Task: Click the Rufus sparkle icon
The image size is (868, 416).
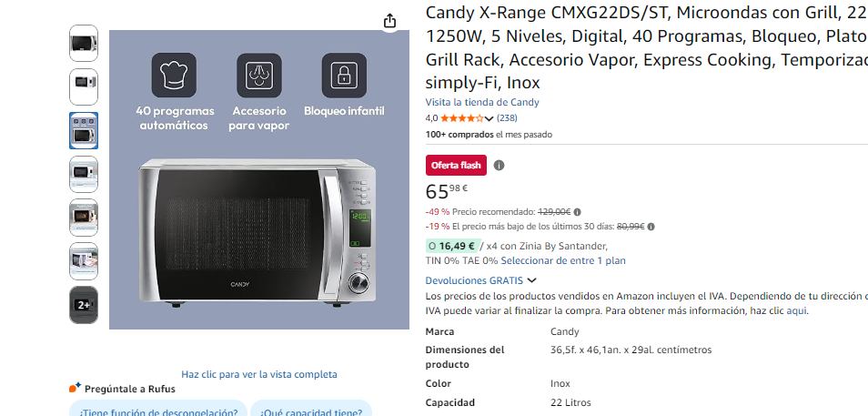Action: [x=75, y=387]
